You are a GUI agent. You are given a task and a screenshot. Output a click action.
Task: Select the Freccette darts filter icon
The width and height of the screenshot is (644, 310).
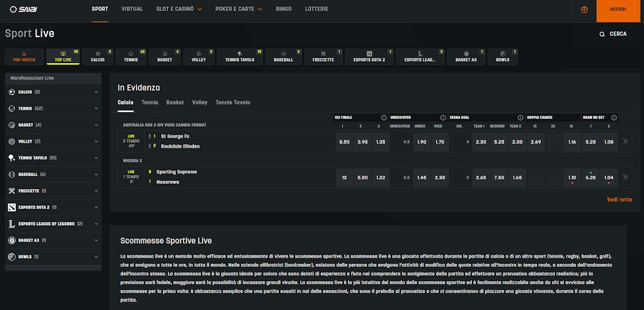click(x=323, y=54)
